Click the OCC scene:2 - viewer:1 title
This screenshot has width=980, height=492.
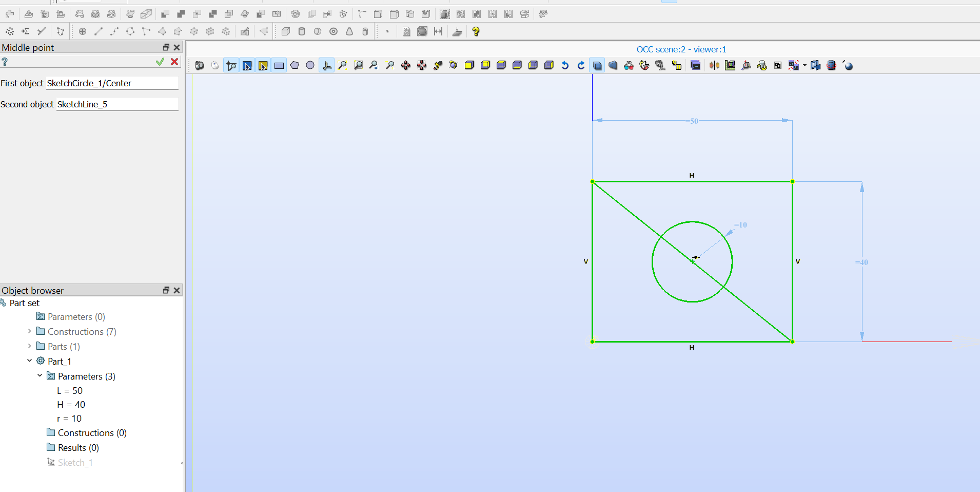(x=681, y=49)
